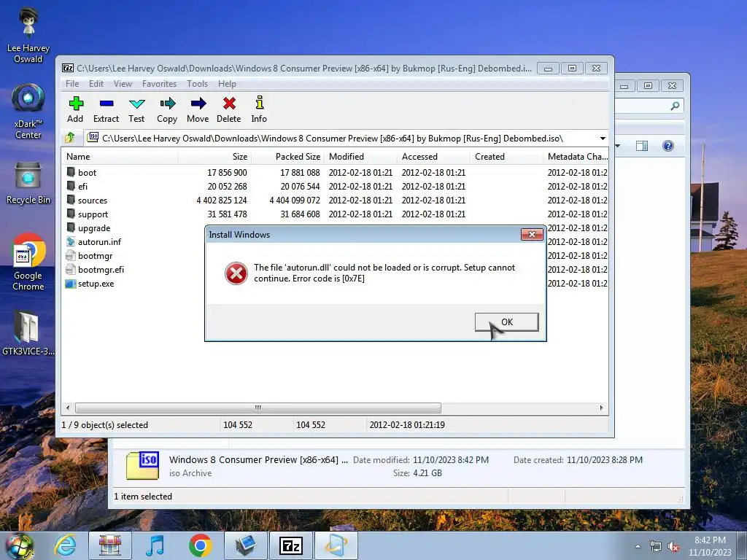The width and height of the screenshot is (747, 560).
Task: Select the bootmgr.efi file icon
Action: click(x=71, y=269)
